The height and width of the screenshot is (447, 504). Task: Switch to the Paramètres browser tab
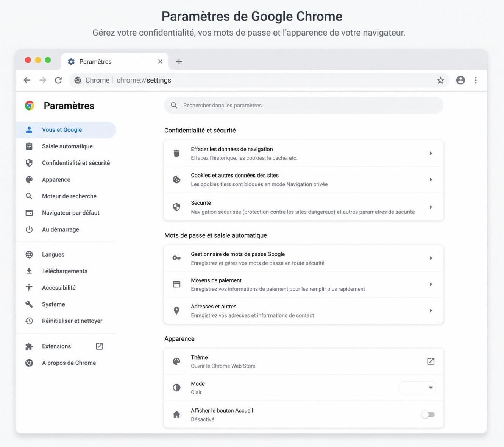pyautogui.click(x=114, y=62)
